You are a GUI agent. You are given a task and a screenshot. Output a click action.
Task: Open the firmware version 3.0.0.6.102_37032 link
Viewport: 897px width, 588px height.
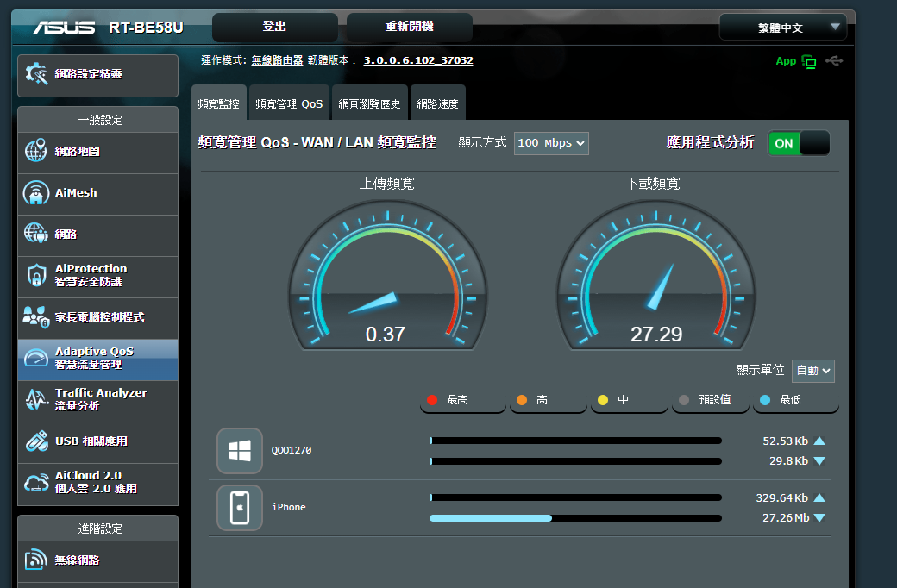[x=418, y=60]
